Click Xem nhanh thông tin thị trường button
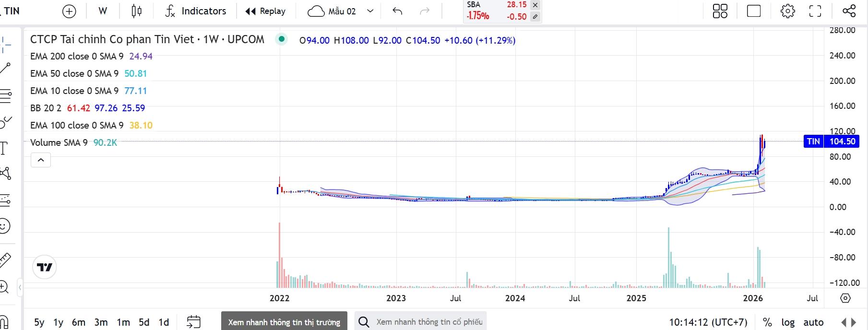 coord(284,322)
